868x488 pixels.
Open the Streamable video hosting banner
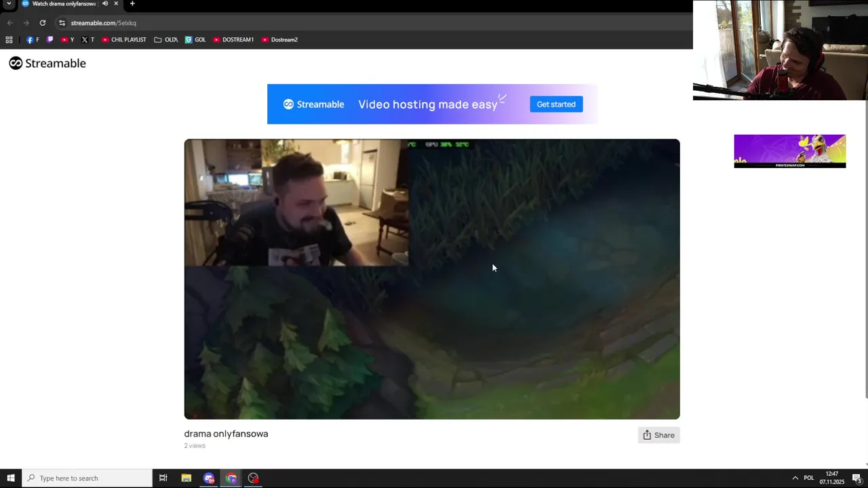point(432,104)
